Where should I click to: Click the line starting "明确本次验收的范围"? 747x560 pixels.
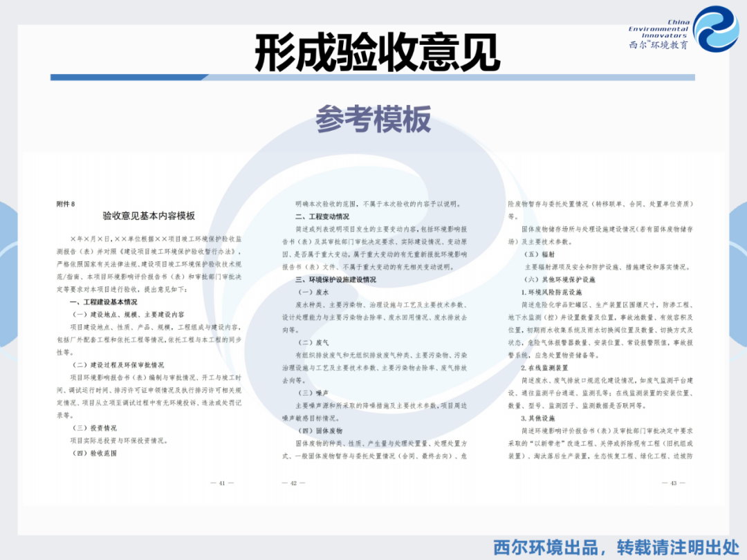[378, 204]
